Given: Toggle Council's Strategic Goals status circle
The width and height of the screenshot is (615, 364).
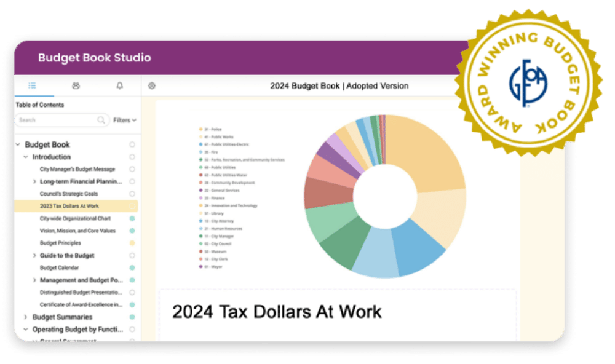Looking at the screenshot, I should 132,194.
